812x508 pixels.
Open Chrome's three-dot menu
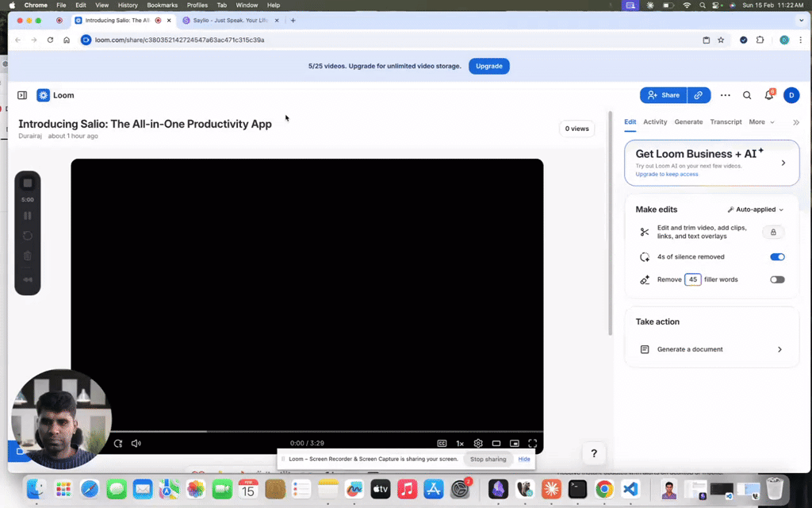801,40
